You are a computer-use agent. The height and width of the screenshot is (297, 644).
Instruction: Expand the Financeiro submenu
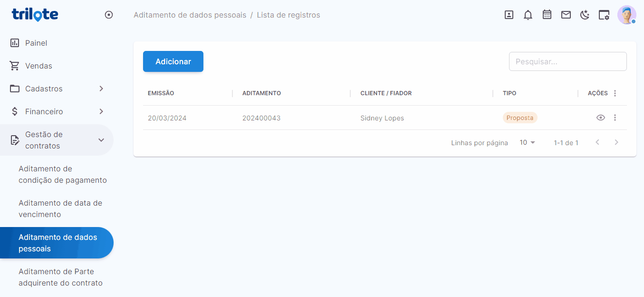tap(57, 111)
